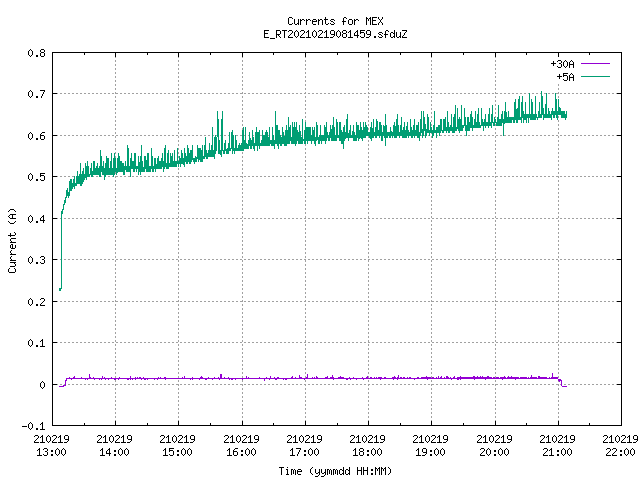This screenshot has height=480, width=640.
Task: Click the x-axis label "Time (yymmdd HH:MM)"
Action: (x=335, y=471)
